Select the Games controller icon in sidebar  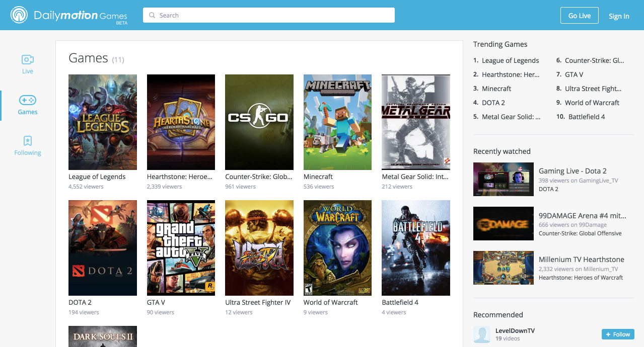tap(28, 100)
